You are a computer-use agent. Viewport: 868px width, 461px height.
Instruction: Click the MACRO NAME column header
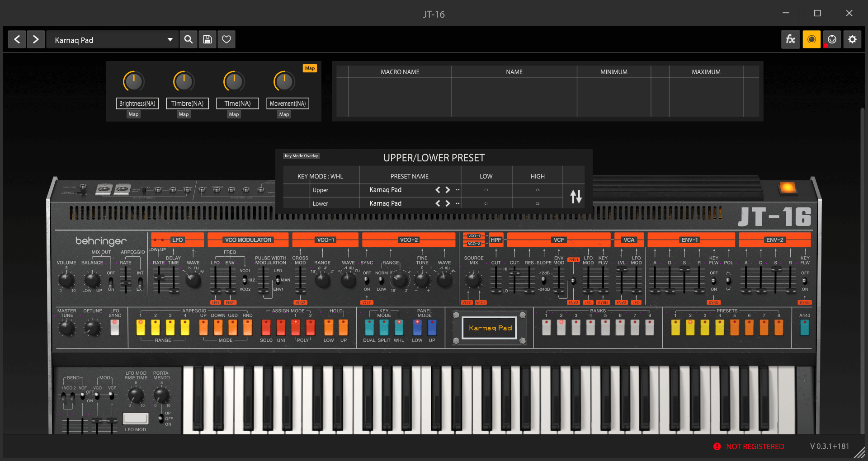click(x=400, y=72)
